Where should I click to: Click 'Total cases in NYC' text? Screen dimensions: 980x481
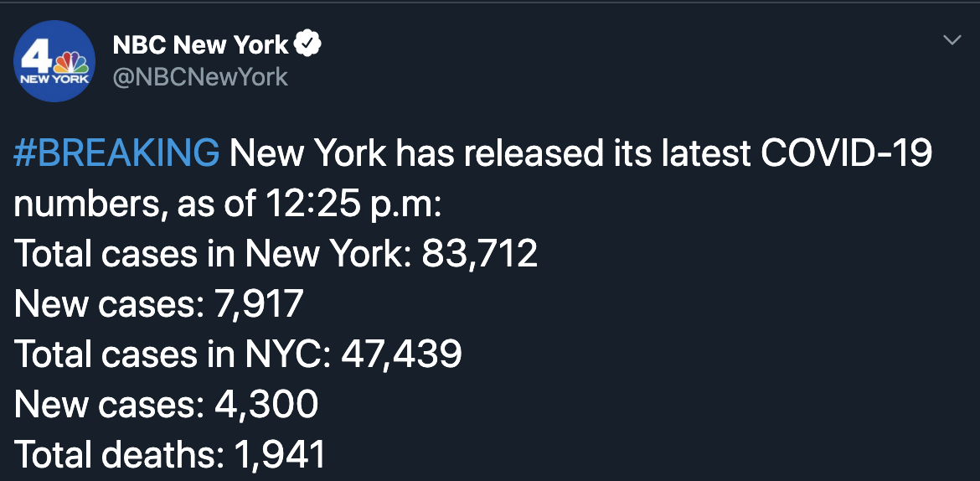point(173,354)
